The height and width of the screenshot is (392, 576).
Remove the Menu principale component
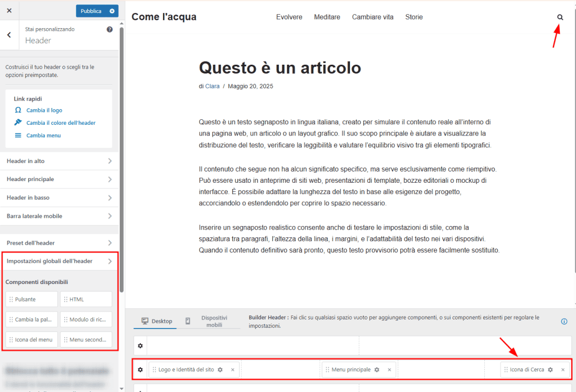click(x=389, y=370)
